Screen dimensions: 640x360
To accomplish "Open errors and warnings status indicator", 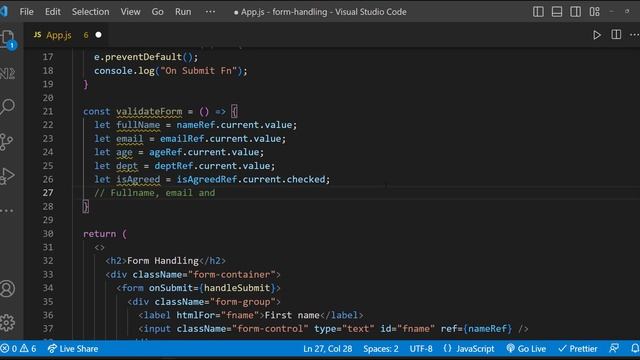I will click(19, 349).
